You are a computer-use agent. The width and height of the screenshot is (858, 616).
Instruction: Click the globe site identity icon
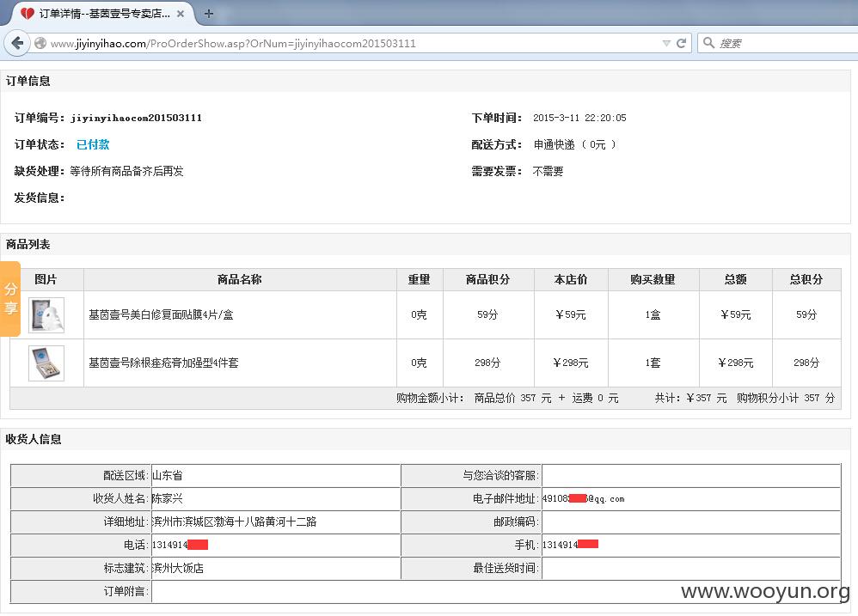(x=40, y=43)
